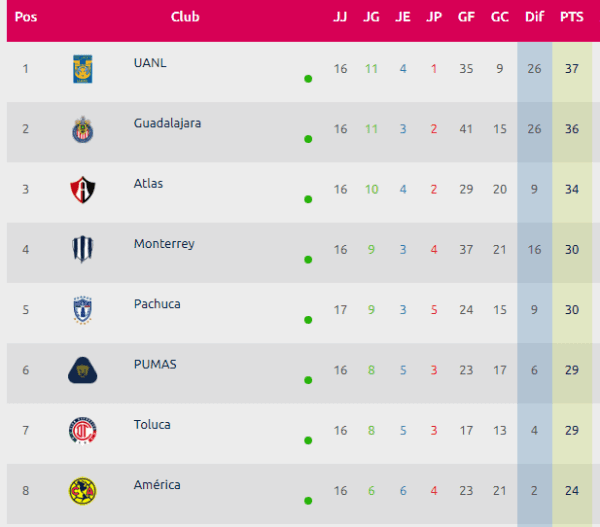Screen dimensions: 600x527
Task: Select the PTS column header
Action: (572, 17)
